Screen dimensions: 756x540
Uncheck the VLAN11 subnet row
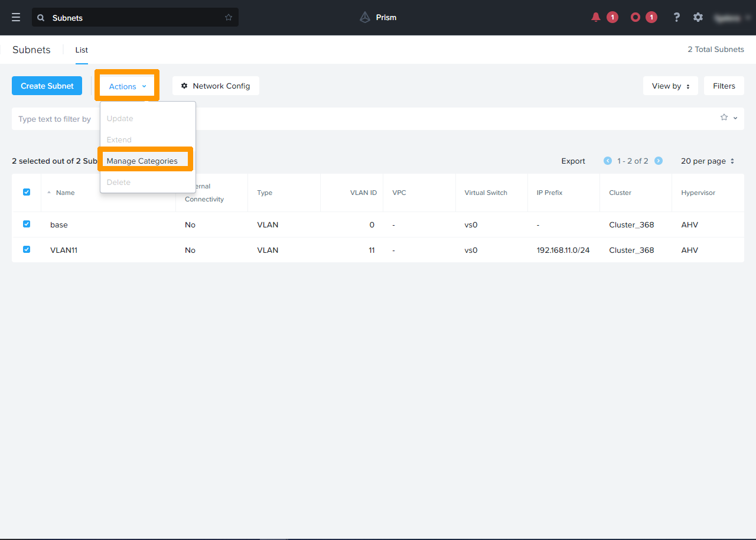pyautogui.click(x=26, y=249)
